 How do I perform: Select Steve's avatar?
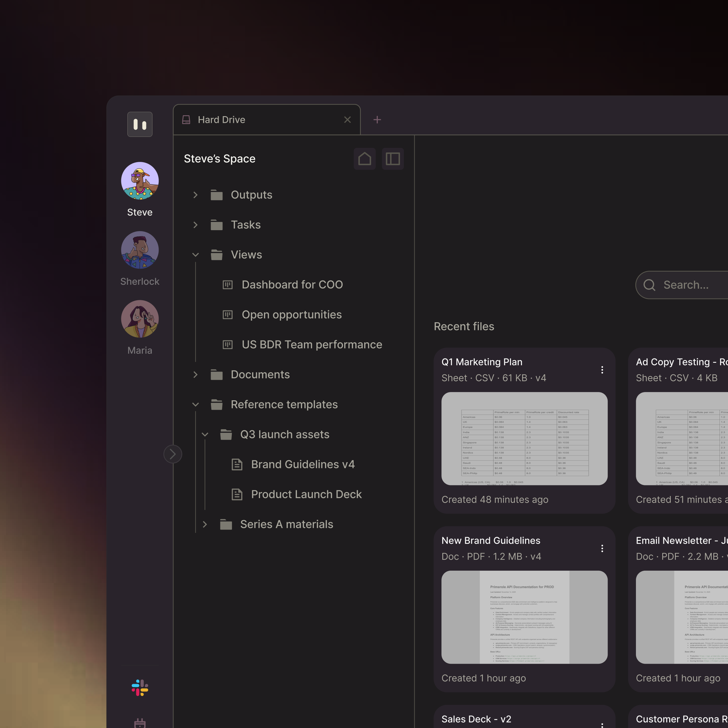tap(140, 181)
